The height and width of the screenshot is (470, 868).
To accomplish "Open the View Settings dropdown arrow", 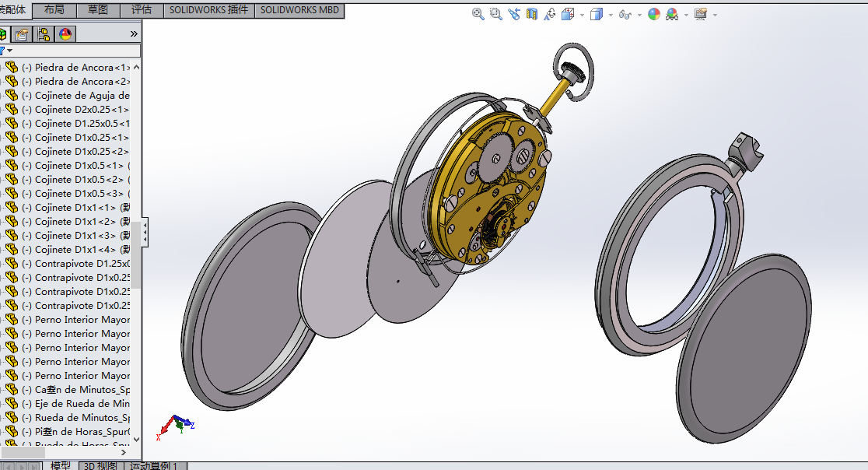I will (716, 15).
